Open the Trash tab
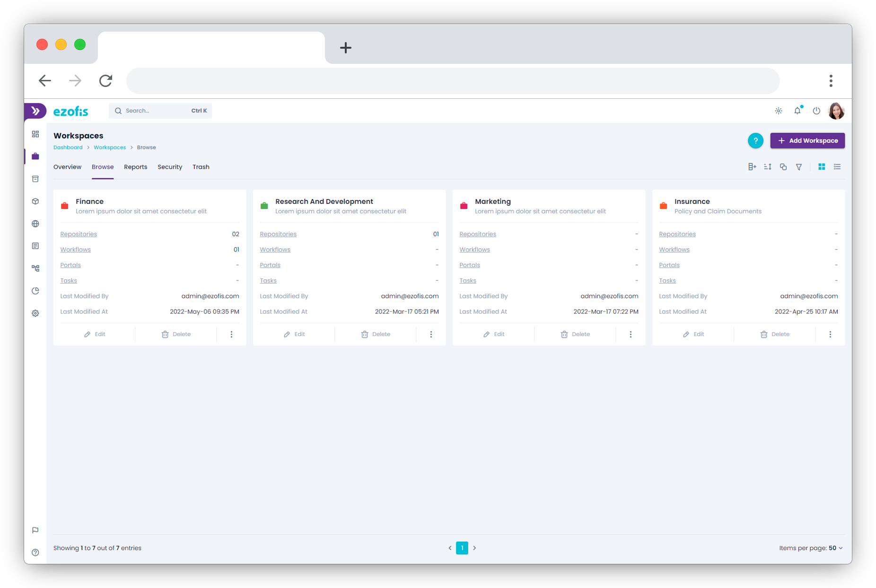Viewport: 876px width, 588px height. point(201,167)
